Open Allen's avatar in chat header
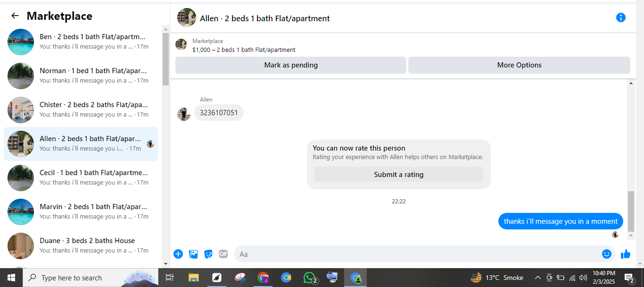Viewport: 644px width, 287px height. pyautogui.click(x=187, y=17)
